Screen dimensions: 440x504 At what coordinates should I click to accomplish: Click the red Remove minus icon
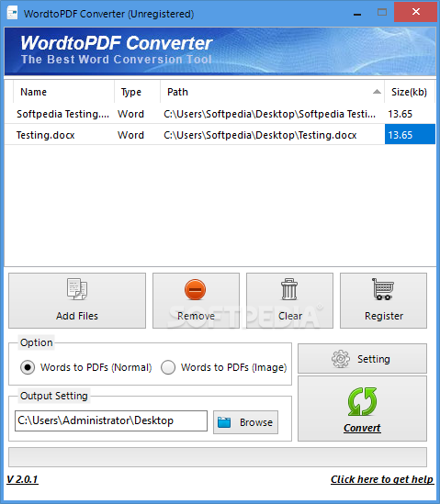(x=196, y=289)
